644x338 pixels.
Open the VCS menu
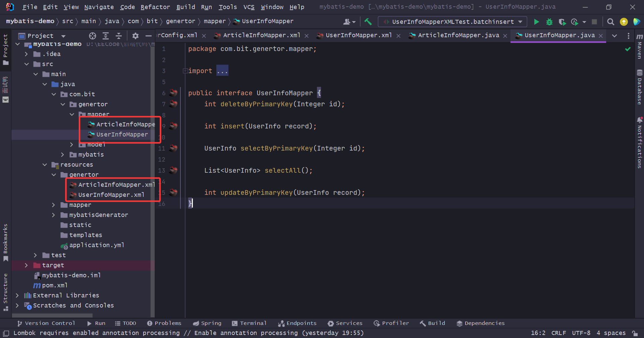point(249,7)
